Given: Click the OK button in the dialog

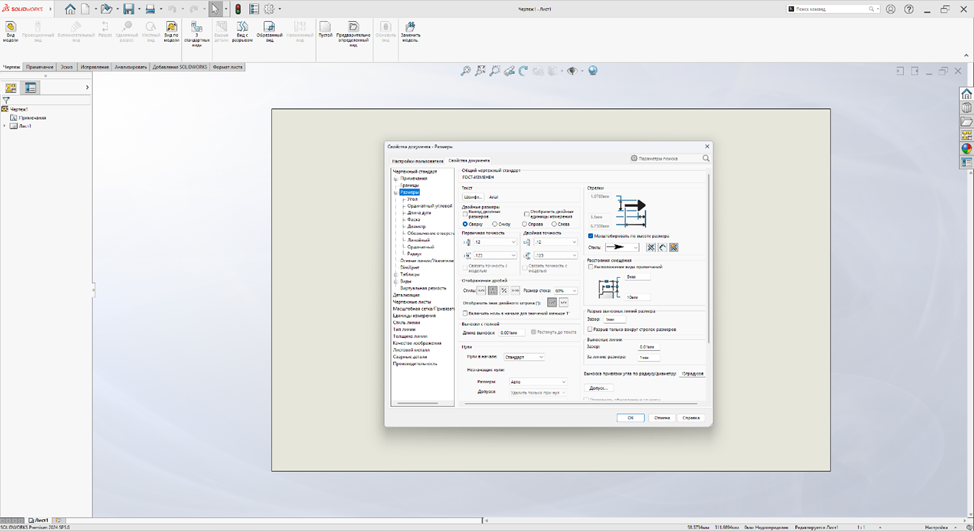Looking at the screenshot, I should [630, 418].
